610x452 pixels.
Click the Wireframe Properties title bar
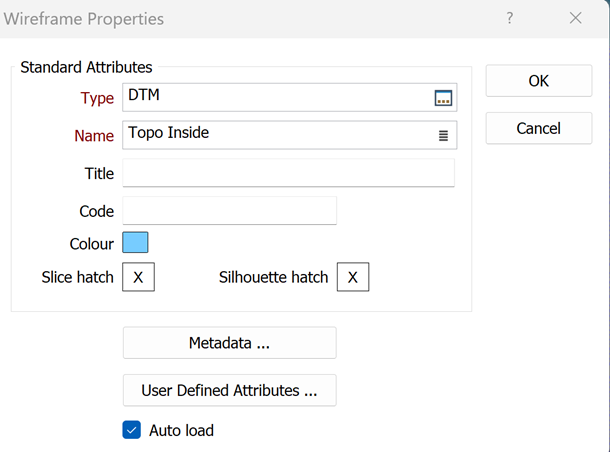point(250,18)
